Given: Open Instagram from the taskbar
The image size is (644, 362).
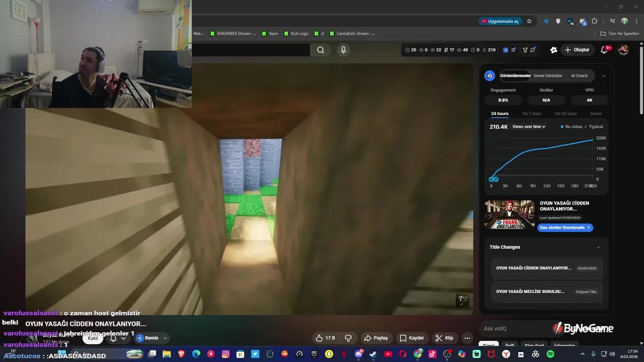Looking at the screenshot, I should point(226,354).
